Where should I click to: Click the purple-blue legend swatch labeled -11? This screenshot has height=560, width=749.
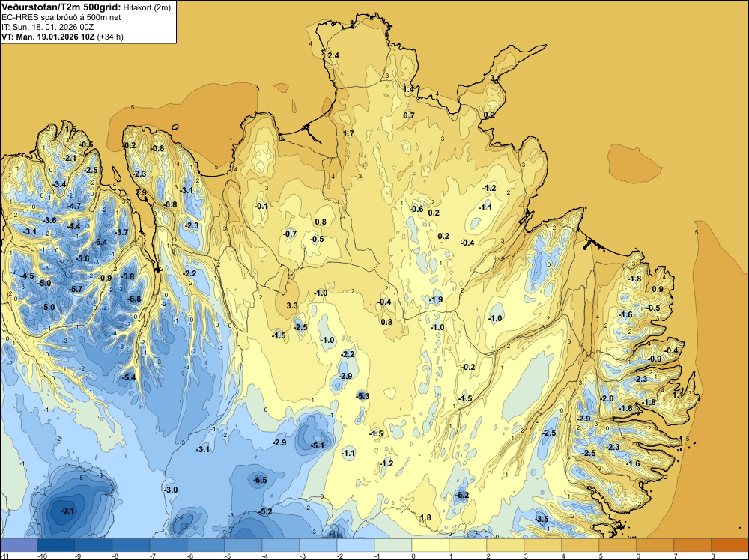tap(19, 545)
